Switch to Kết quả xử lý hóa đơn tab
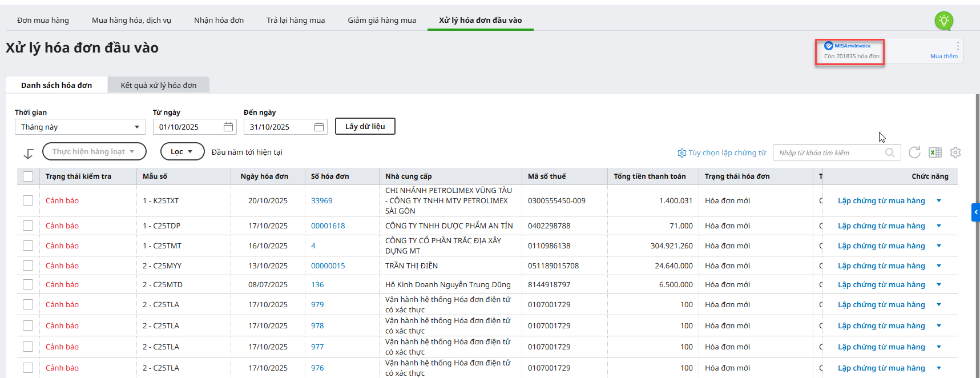 [x=158, y=85]
